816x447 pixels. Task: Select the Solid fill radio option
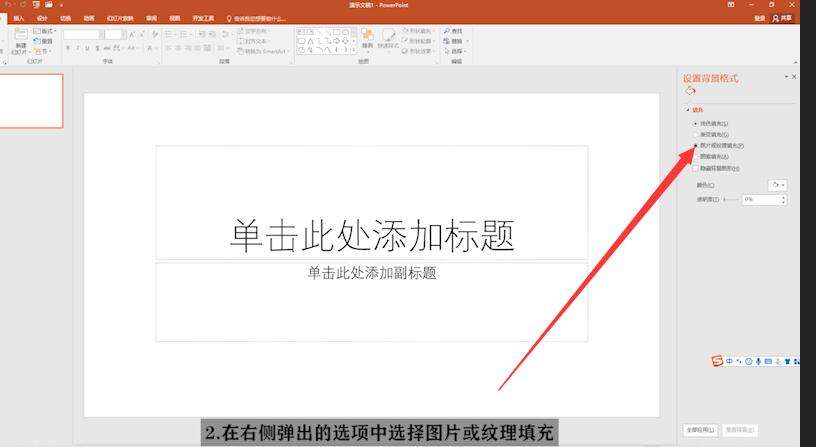pos(696,123)
